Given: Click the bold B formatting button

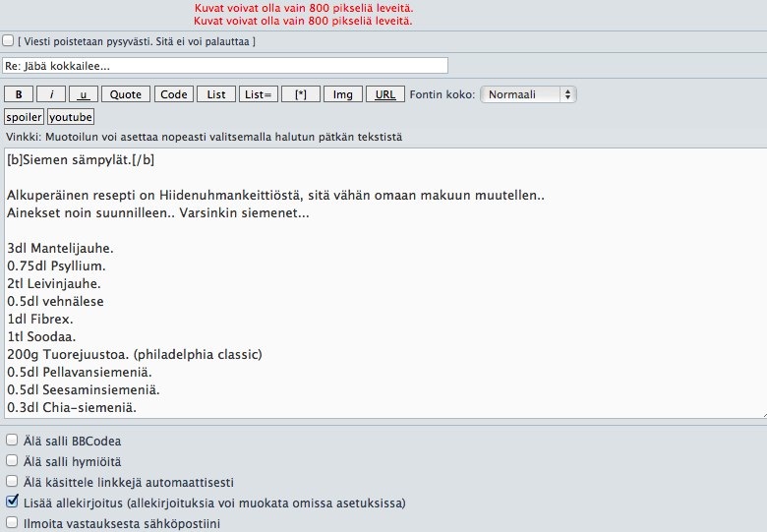Looking at the screenshot, I should pyautogui.click(x=19, y=94).
